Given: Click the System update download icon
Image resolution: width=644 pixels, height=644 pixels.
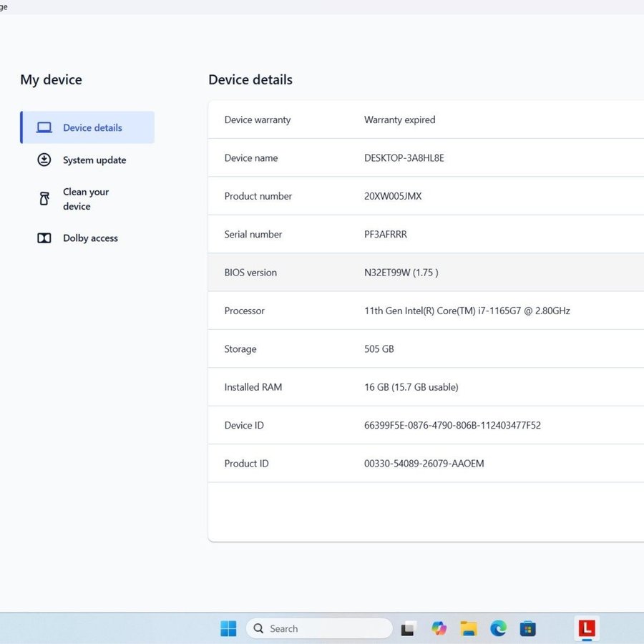Looking at the screenshot, I should click(x=44, y=160).
